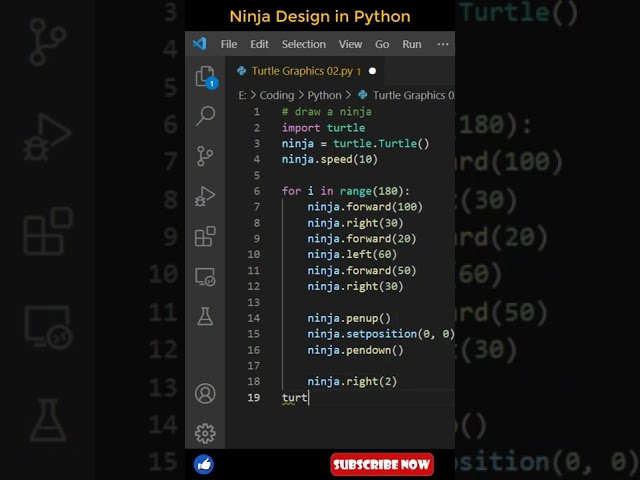Click the Python breadcrumb folder
640x480 pixels.
324,95
